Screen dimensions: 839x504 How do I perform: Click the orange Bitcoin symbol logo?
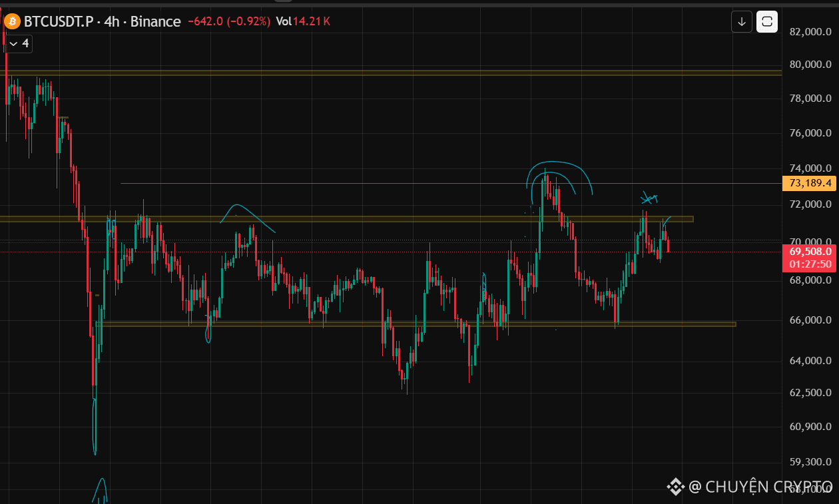(12, 21)
